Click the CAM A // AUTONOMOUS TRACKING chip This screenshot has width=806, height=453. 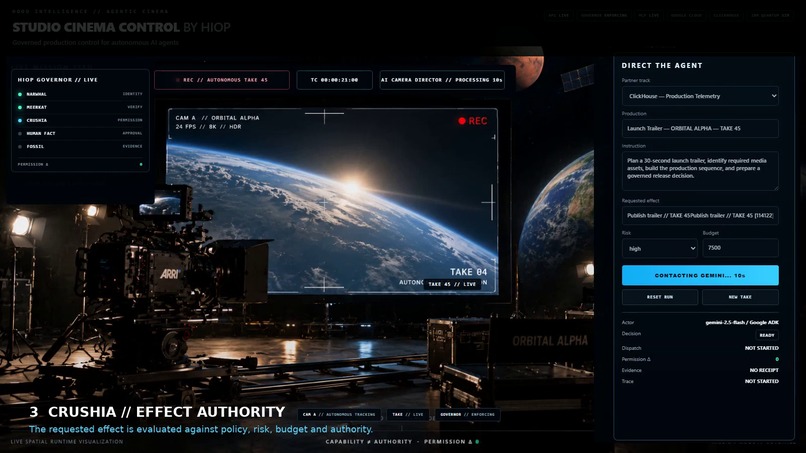pyautogui.click(x=339, y=414)
